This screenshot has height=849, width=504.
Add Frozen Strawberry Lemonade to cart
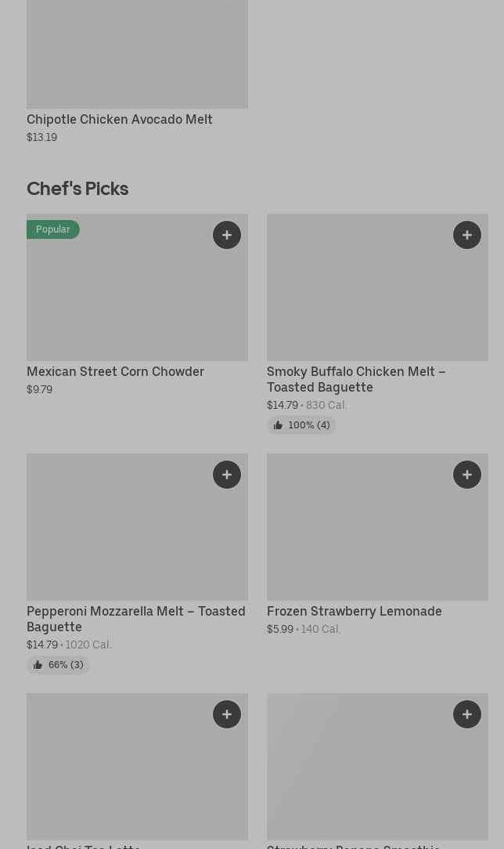(467, 475)
